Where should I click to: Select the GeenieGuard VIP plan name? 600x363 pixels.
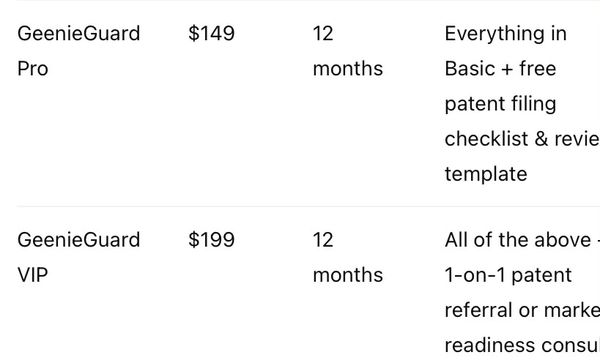tap(78, 257)
